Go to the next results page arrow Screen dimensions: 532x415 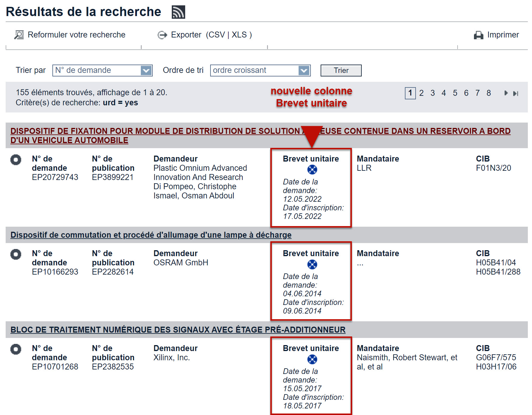(x=506, y=93)
